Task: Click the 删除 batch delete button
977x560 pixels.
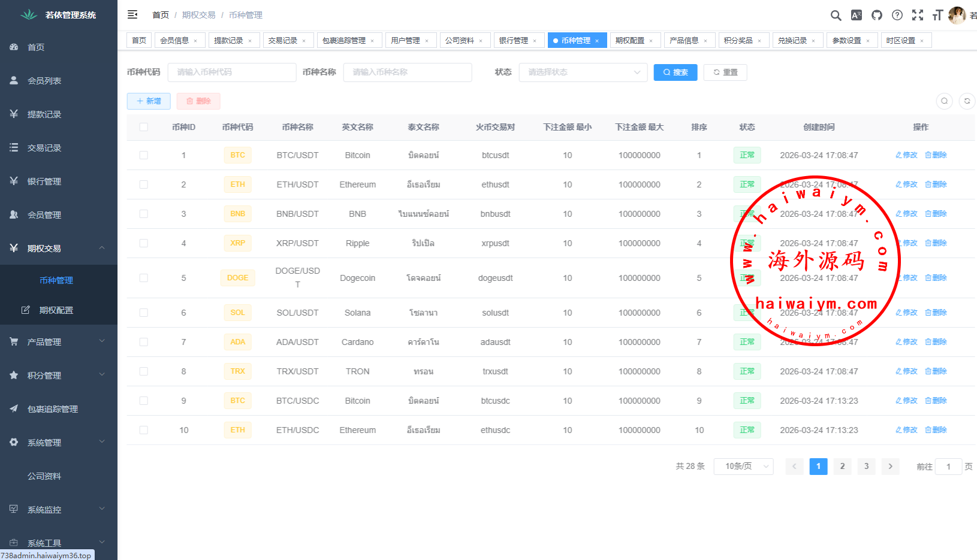Action: tap(198, 101)
